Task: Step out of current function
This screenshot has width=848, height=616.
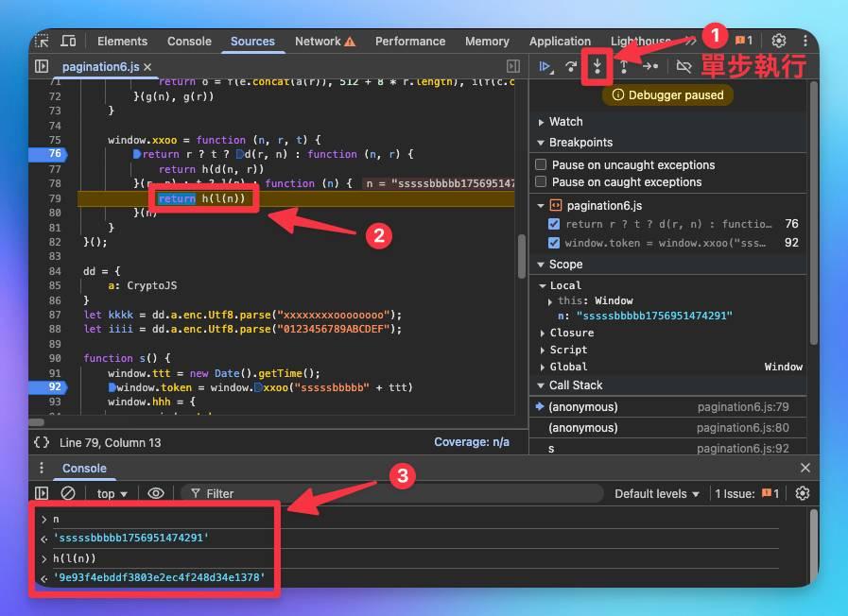Action: point(624,66)
